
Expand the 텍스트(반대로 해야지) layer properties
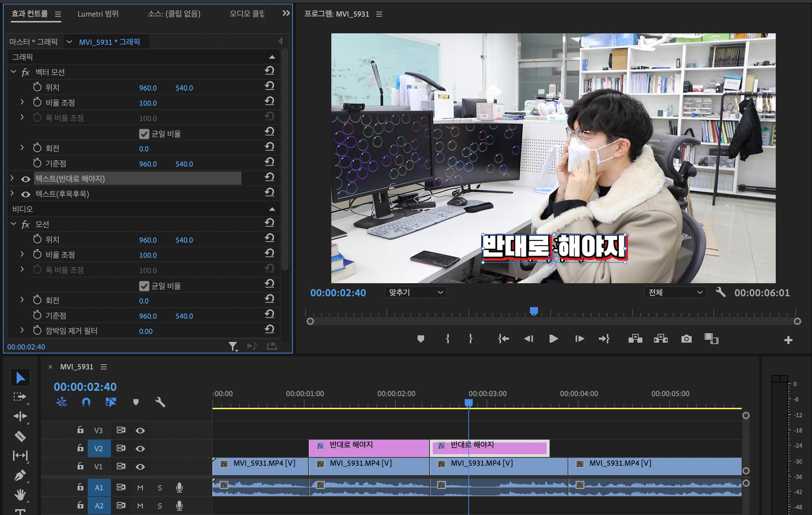click(12, 178)
